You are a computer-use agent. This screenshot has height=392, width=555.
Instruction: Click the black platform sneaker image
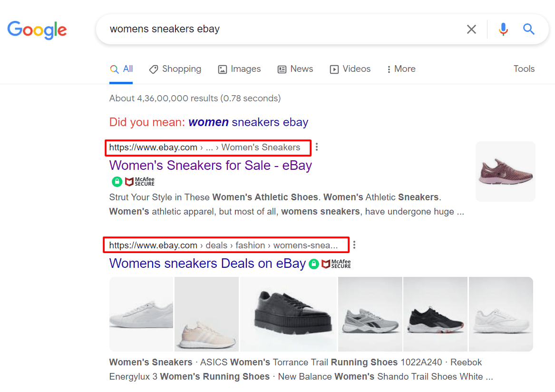point(288,314)
